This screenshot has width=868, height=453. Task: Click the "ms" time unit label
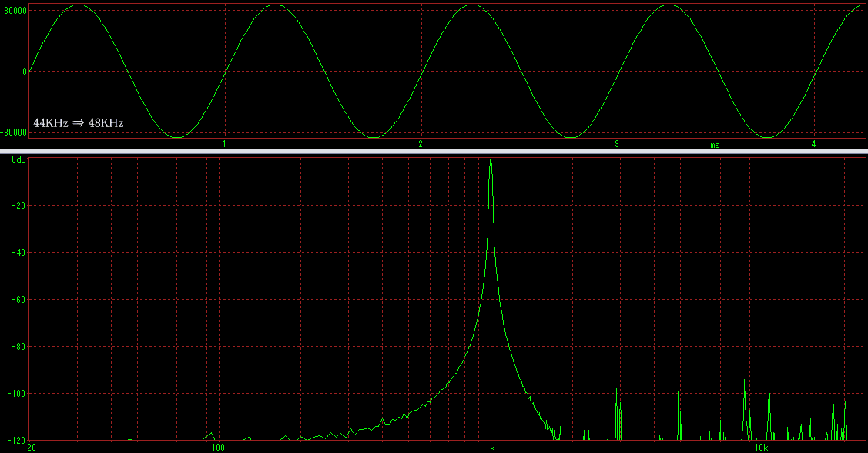coord(716,145)
